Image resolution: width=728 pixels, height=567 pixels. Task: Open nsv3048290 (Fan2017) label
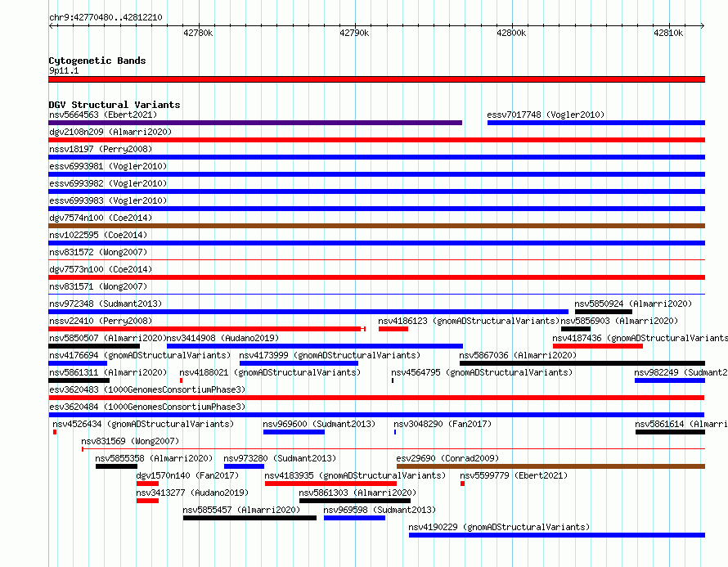coord(443,424)
